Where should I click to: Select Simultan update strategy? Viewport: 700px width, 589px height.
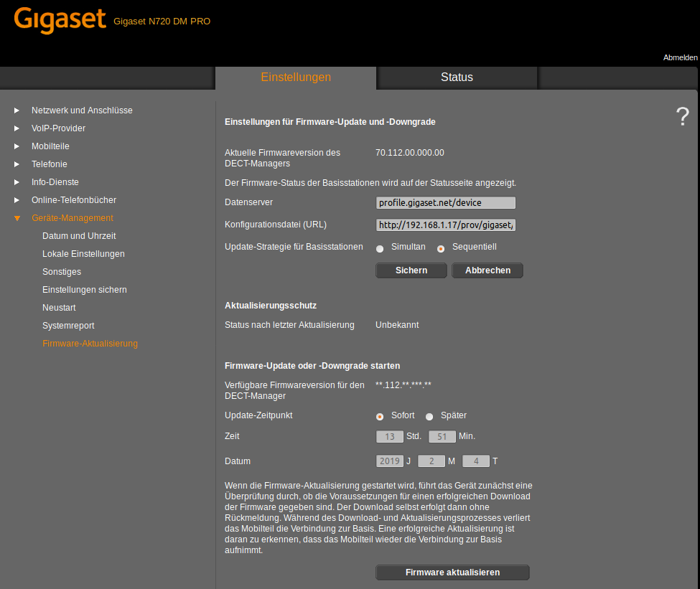click(x=380, y=248)
